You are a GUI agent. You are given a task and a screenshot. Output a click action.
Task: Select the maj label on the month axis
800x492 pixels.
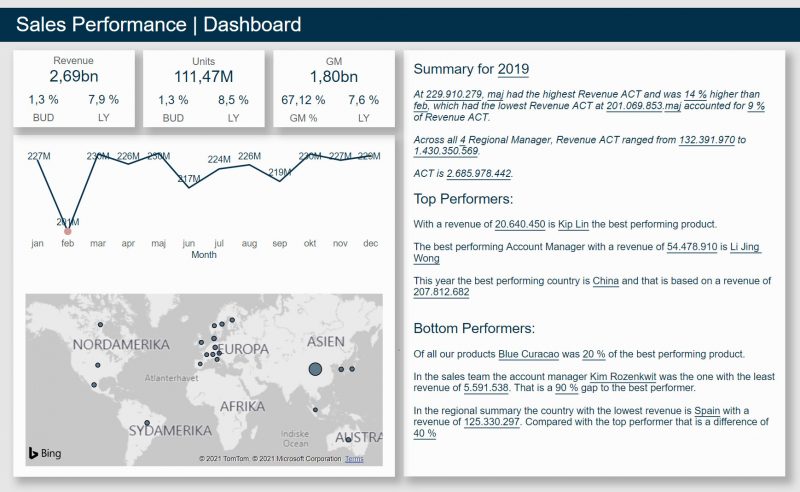coord(159,243)
